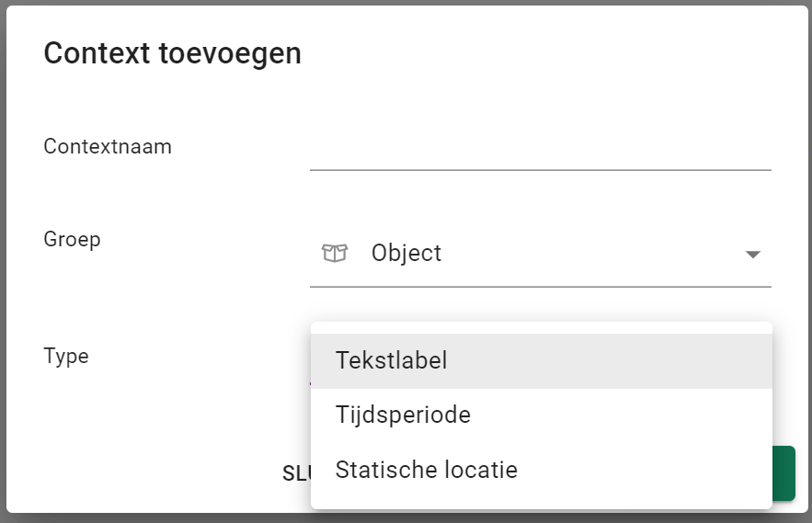Click the 'Statische locatie' text in the list

[x=427, y=471]
